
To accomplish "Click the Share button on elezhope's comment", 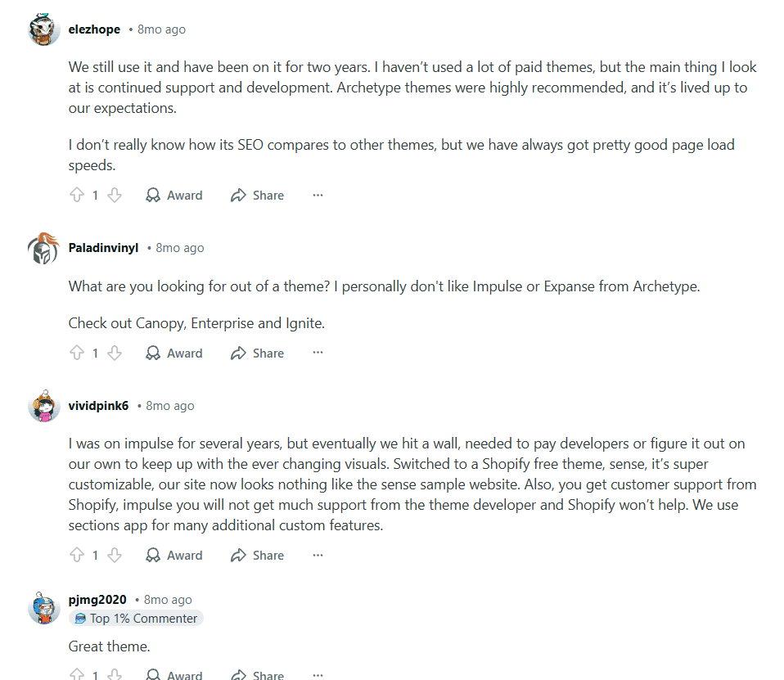I will (256, 195).
